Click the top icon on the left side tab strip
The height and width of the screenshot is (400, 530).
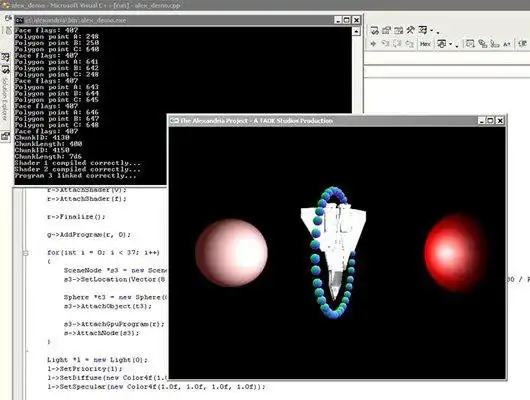(x=5, y=57)
